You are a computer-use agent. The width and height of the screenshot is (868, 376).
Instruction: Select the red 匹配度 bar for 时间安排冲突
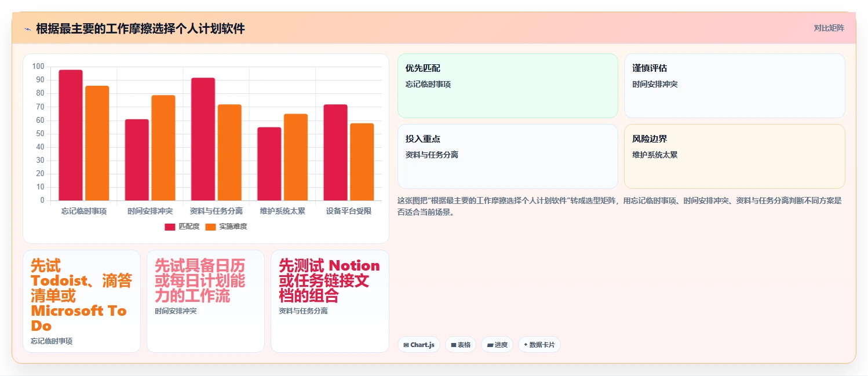click(137, 160)
